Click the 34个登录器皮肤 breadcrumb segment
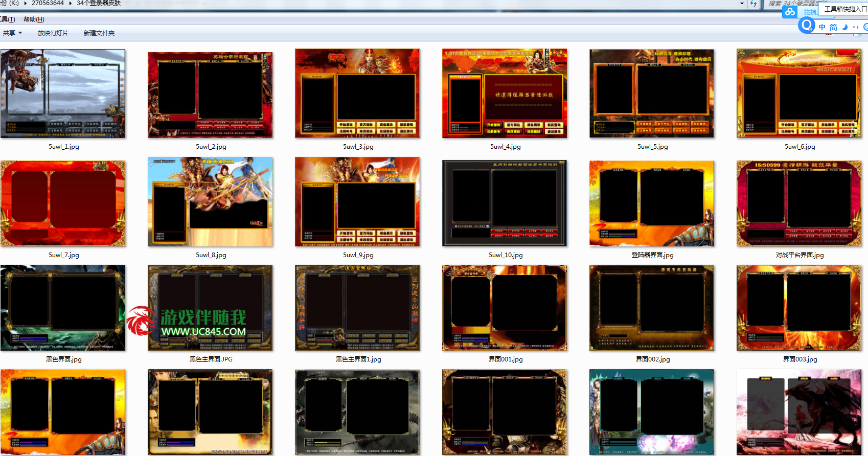This screenshot has height=456, width=868. coord(99,3)
